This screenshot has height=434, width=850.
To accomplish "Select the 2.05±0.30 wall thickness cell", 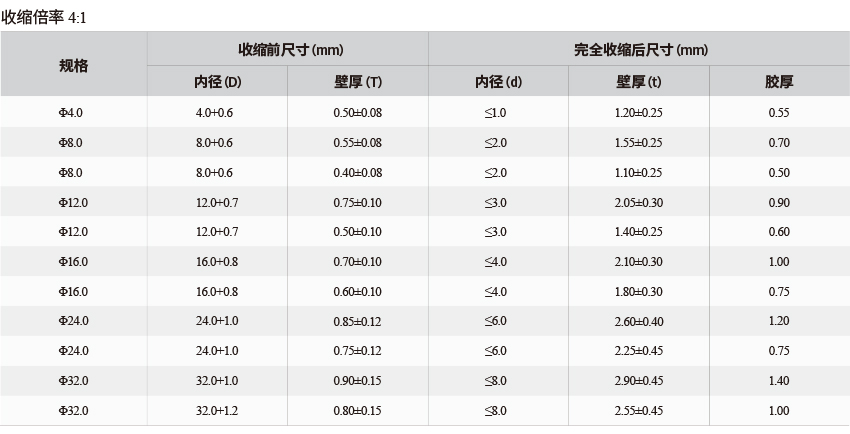I will (638, 202).
